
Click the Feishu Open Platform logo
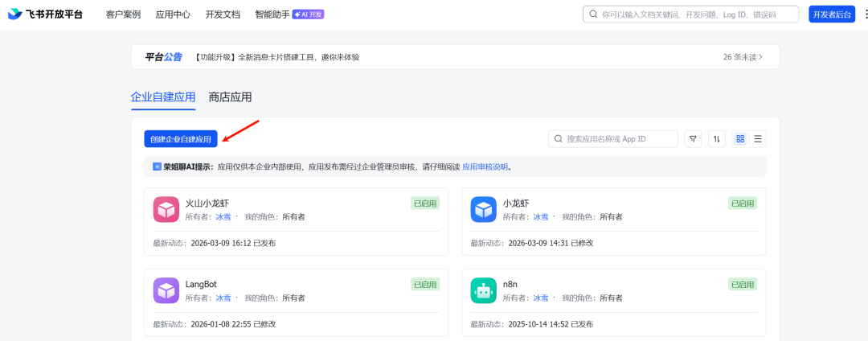coord(45,14)
